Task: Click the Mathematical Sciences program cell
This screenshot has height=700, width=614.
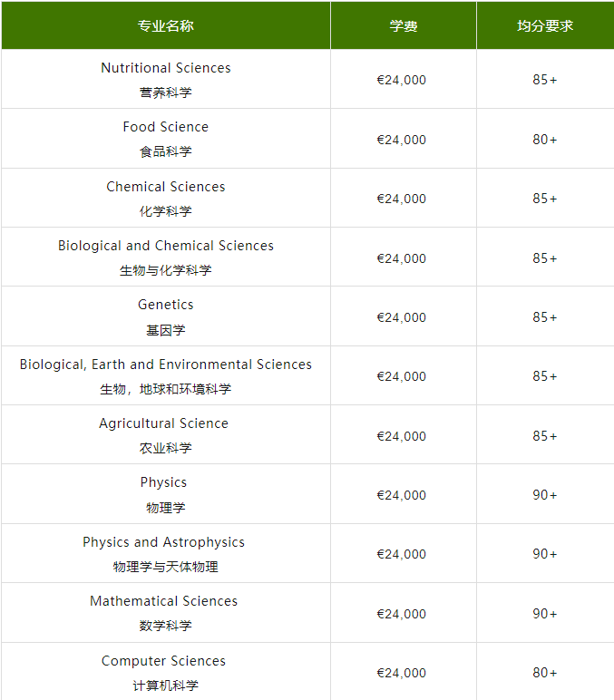Action: coord(166,613)
